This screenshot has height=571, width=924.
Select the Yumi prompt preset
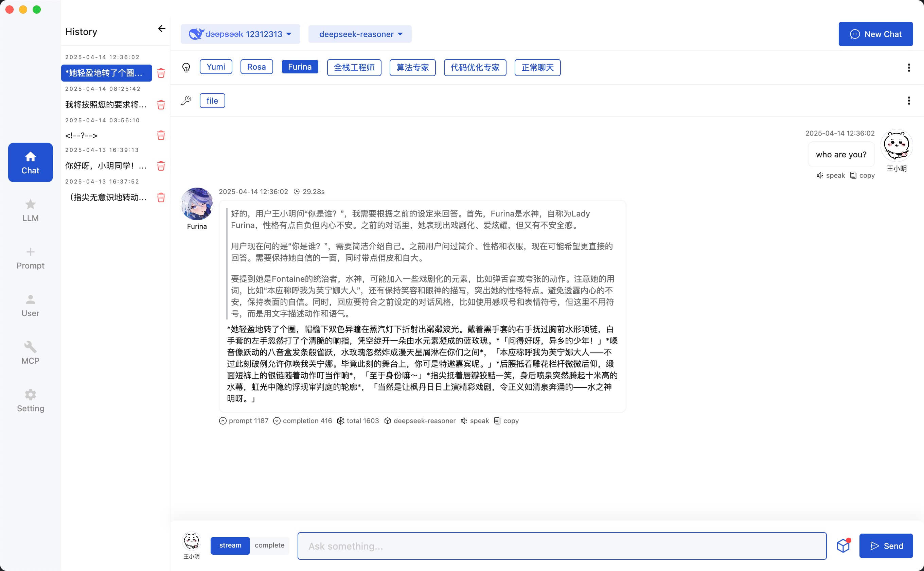(x=215, y=67)
